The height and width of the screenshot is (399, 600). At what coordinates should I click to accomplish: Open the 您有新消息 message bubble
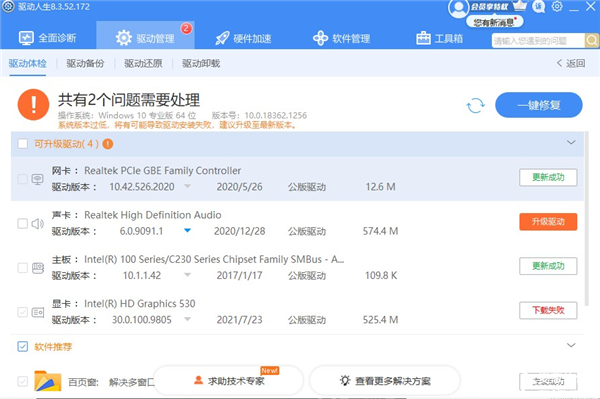pos(494,22)
